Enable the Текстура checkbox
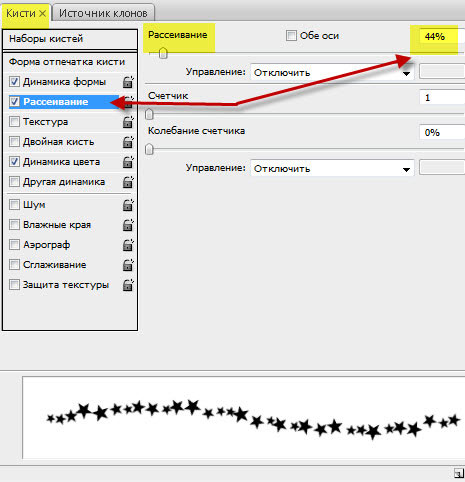 point(14,121)
